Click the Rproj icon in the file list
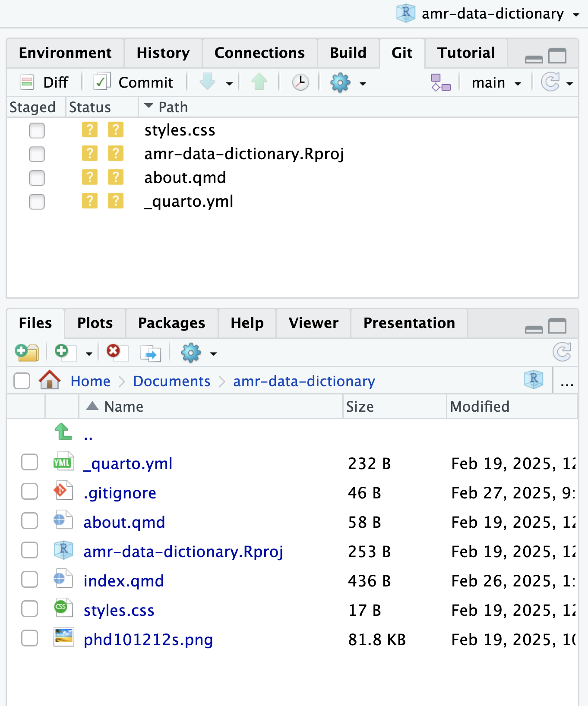This screenshot has height=706, width=588. (x=63, y=549)
